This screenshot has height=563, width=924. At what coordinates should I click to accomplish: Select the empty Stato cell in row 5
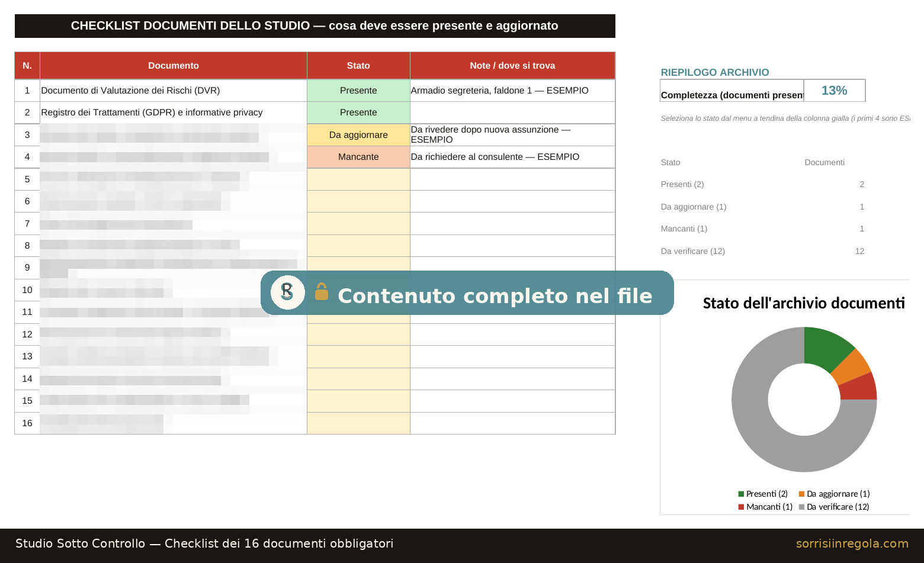[x=358, y=179]
